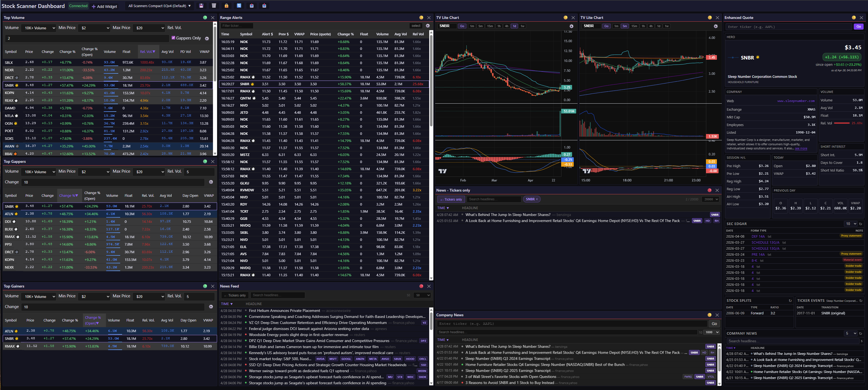Click the blue refresh icon in top toolbar

click(239, 6)
